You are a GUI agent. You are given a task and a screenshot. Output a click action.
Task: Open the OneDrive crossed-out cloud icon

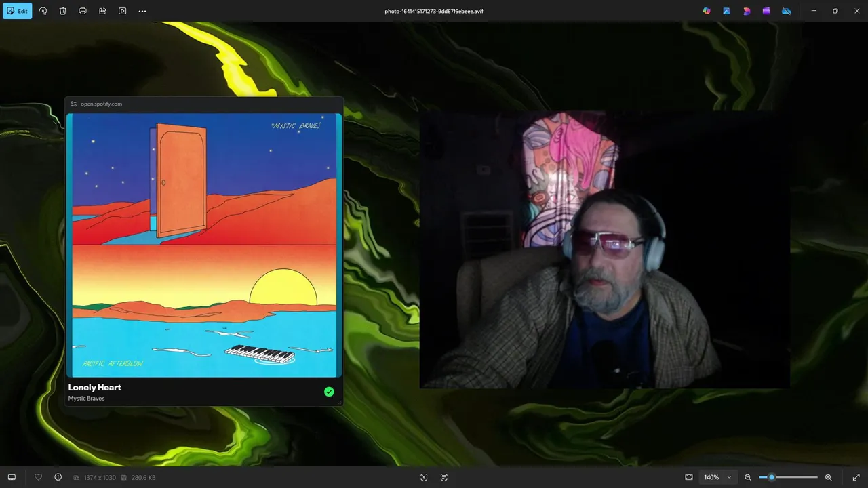pyautogui.click(x=787, y=11)
